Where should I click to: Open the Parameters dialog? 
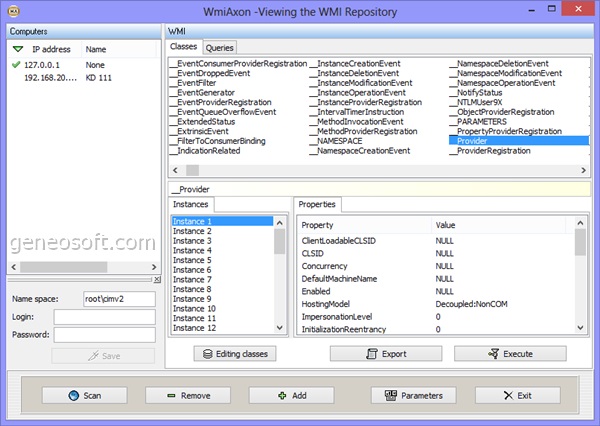point(413,395)
